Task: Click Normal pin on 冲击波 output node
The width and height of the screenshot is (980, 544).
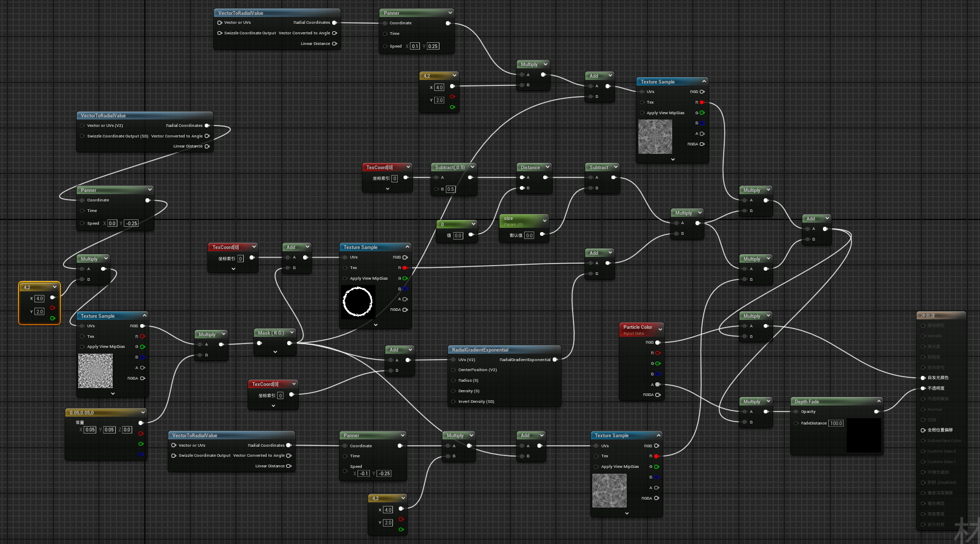Action: click(x=923, y=409)
